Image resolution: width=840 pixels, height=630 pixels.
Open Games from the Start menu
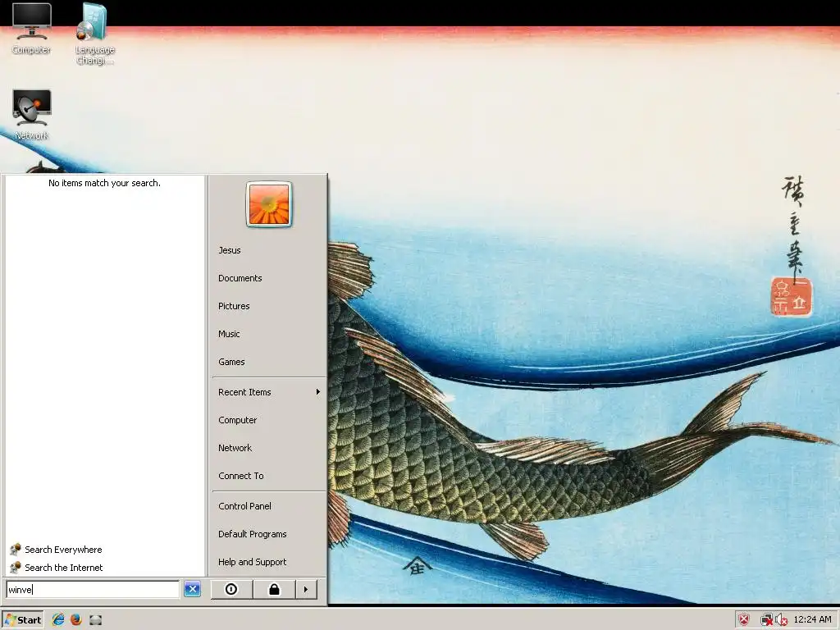pos(231,362)
